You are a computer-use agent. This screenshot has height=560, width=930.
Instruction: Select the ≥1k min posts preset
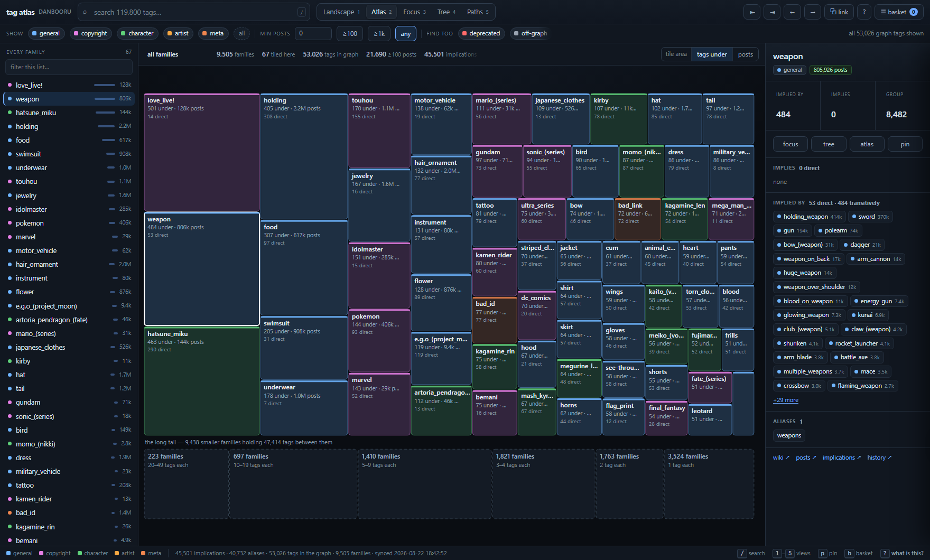pos(379,33)
